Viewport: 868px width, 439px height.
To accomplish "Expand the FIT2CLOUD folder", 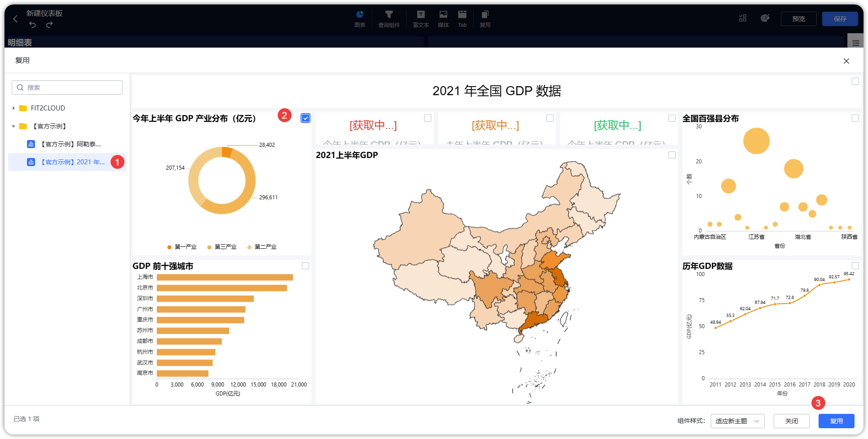I will (13, 108).
